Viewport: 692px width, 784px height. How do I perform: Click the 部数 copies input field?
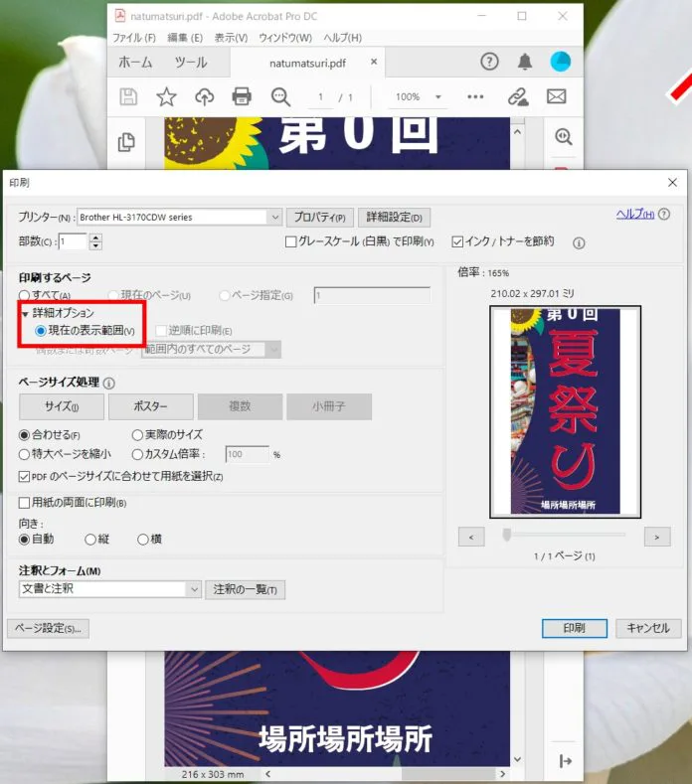pos(73,242)
